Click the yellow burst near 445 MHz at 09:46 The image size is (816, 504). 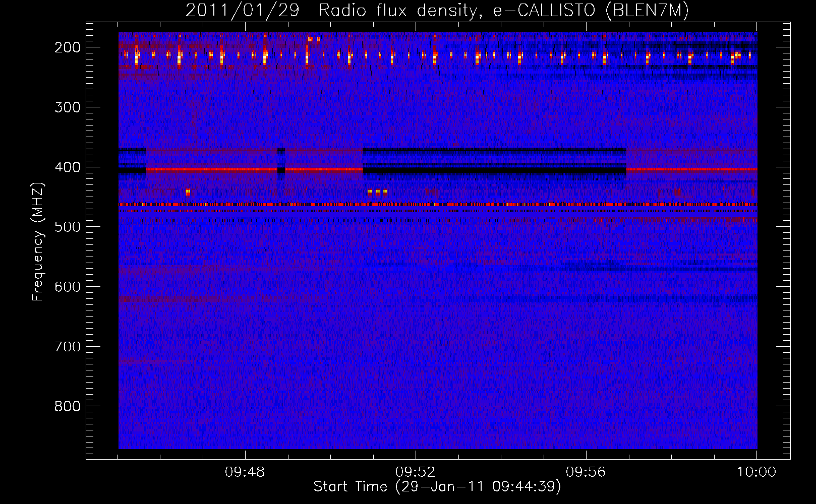(x=188, y=192)
